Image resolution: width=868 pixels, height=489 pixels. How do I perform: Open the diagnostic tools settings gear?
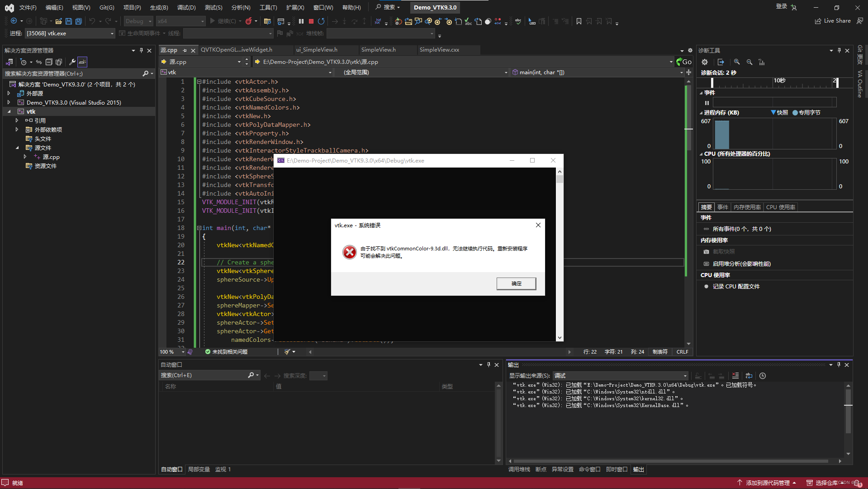pyautogui.click(x=705, y=62)
